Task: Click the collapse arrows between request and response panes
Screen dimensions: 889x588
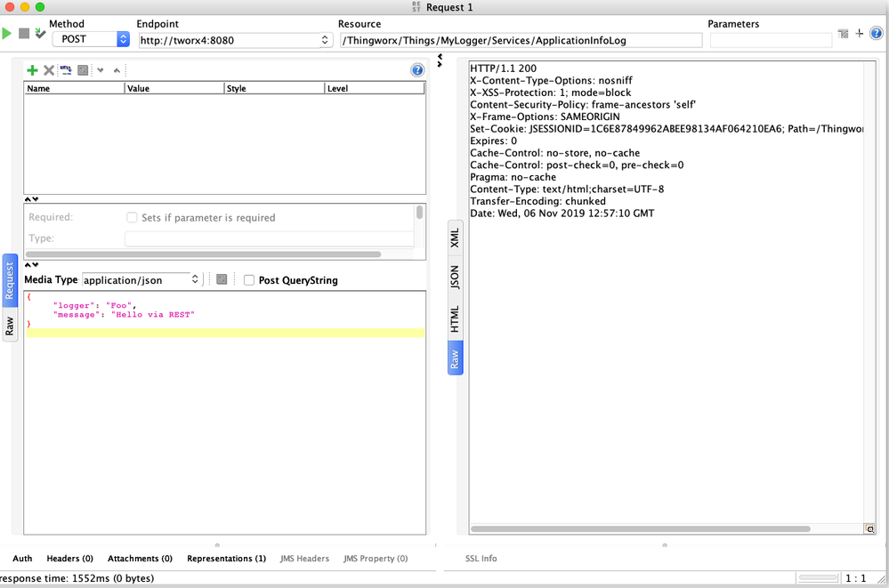Action: (x=440, y=60)
